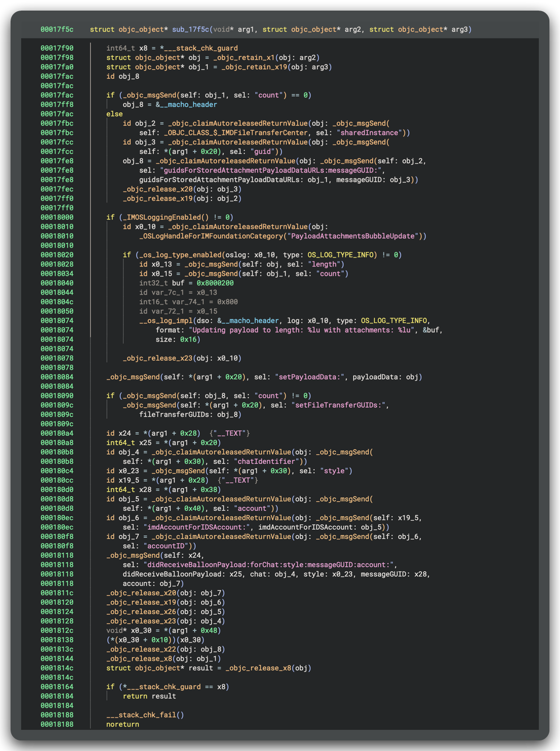Click the __os_log_impl call
560x751 pixels.
166,321
